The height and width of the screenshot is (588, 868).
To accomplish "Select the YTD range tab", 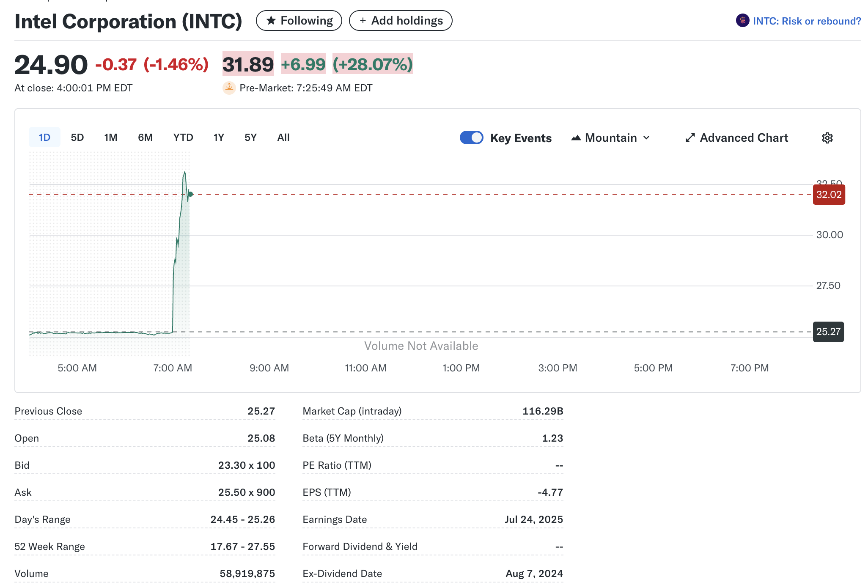I will coord(183,137).
